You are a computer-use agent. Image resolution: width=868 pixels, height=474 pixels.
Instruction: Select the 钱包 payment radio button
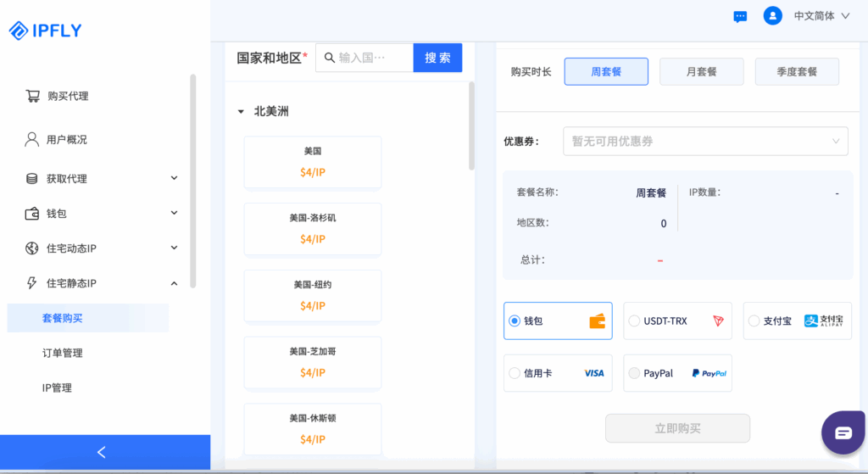click(x=515, y=321)
